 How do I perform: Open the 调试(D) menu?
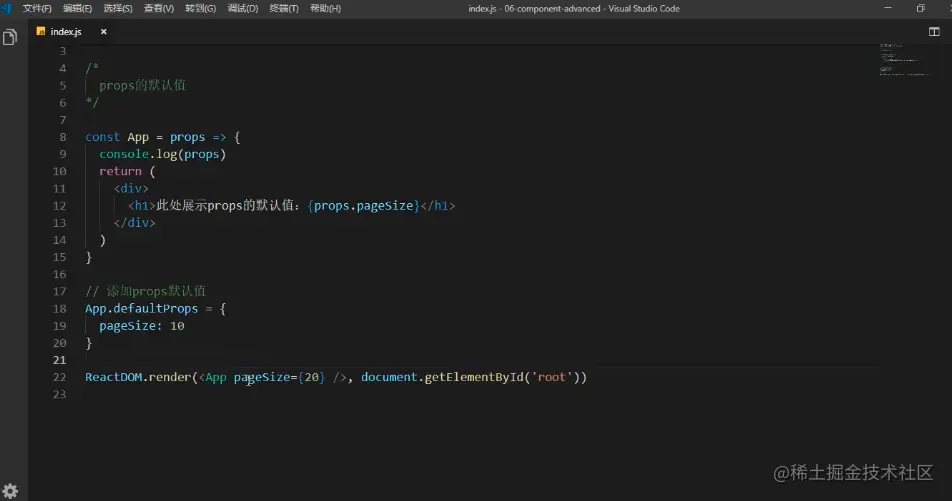point(243,9)
